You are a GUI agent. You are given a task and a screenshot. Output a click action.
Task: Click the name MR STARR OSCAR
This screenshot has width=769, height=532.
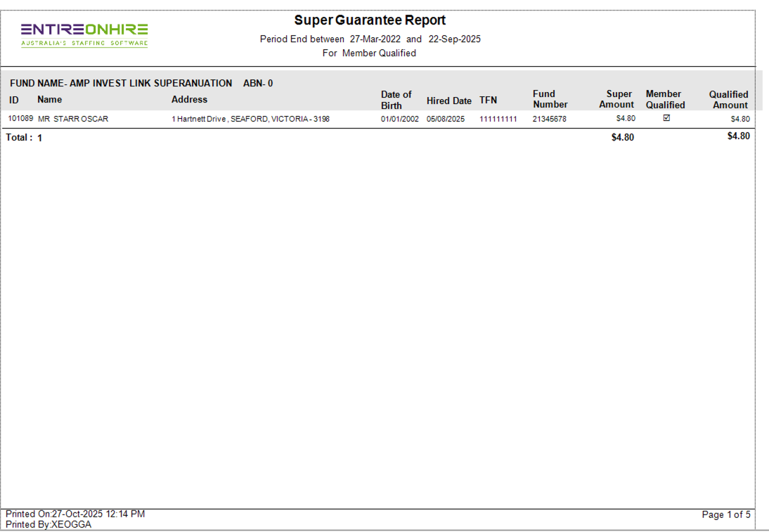[x=73, y=119]
